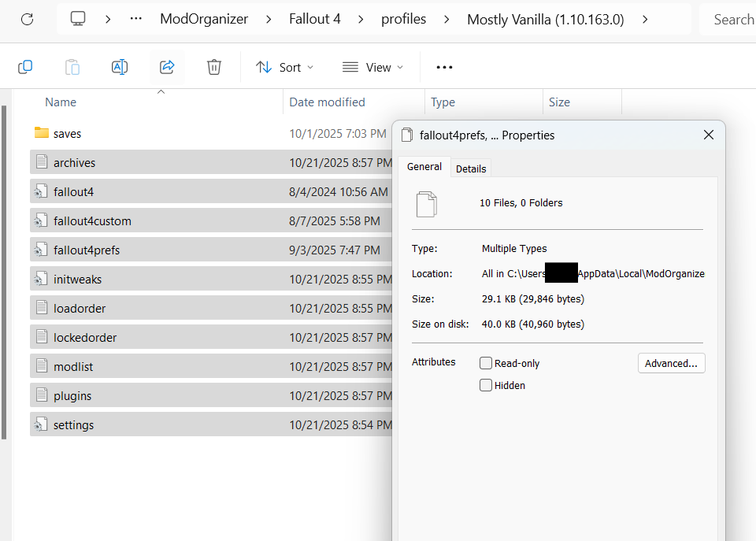Expand chevron after Mostly Vanilla breadcrumb
The width and height of the screenshot is (756, 541).
pyautogui.click(x=645, y=19)
